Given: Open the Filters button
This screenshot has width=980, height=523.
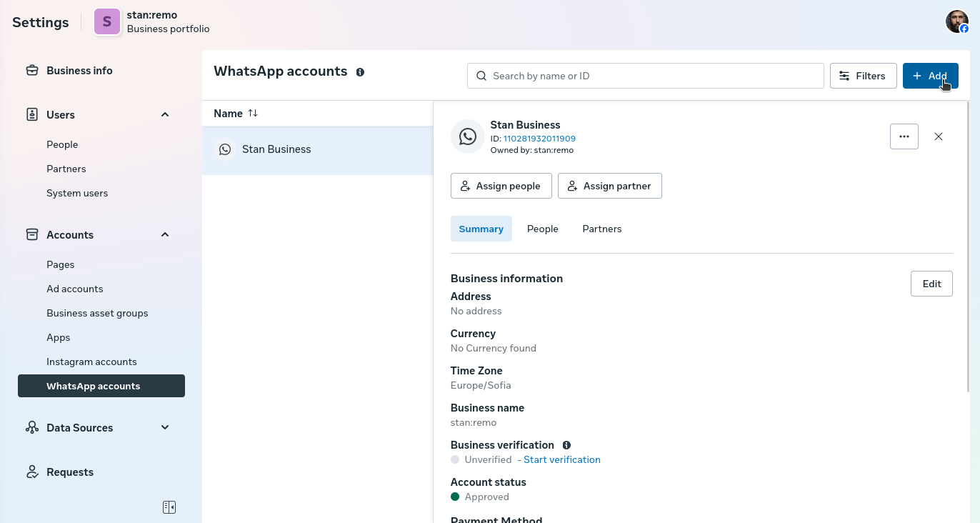Looking at the screenshot, I should (863, 76).
